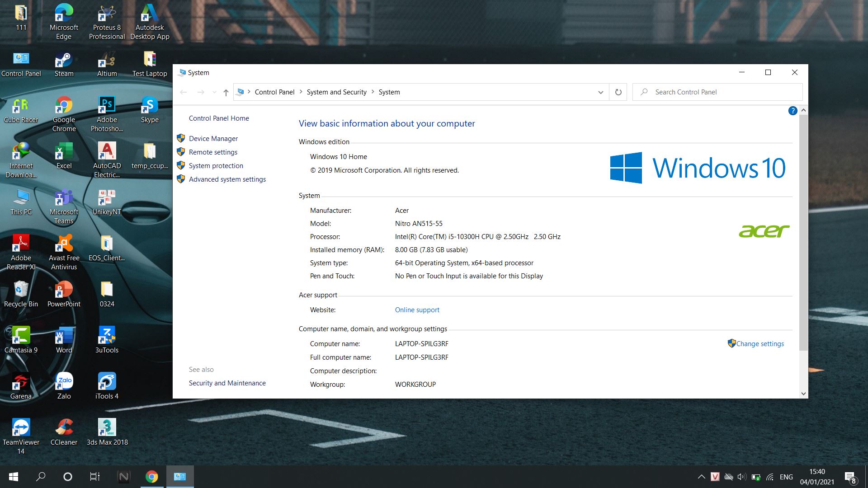Expand the address bar history dropdown
868x488 pixels.
click(x=600, y=92)
